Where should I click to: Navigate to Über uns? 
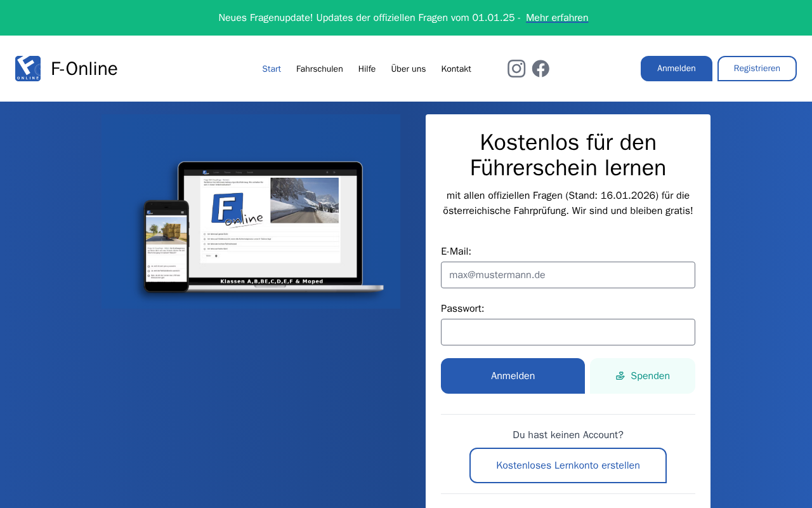[x=408, y=69]
